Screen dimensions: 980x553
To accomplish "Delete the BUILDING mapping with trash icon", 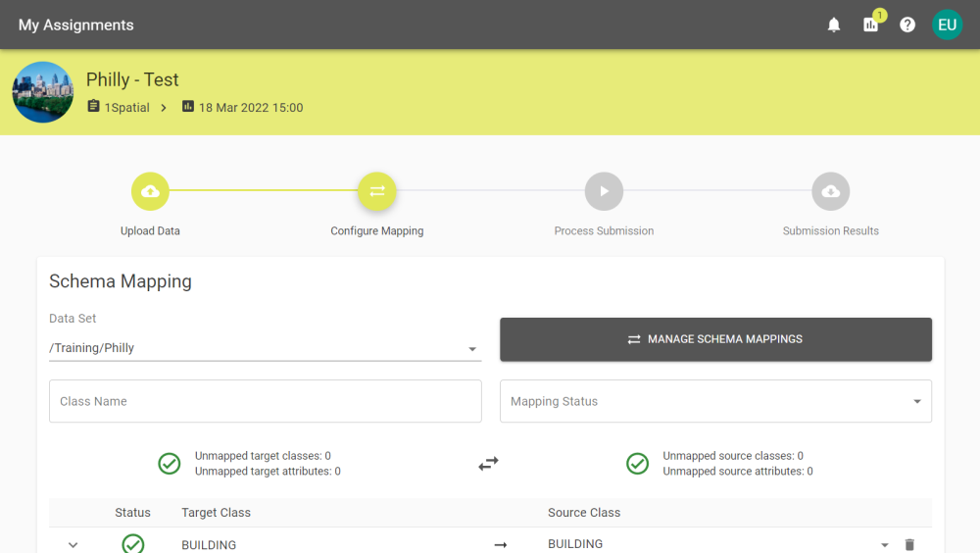I will 909,545.
